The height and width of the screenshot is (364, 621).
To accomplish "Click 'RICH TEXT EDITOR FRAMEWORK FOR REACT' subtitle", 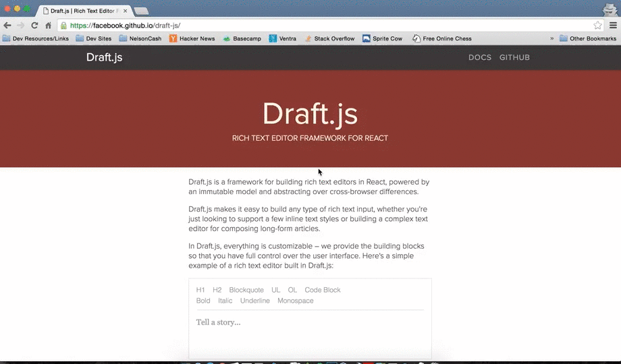I will click(310, 138).
